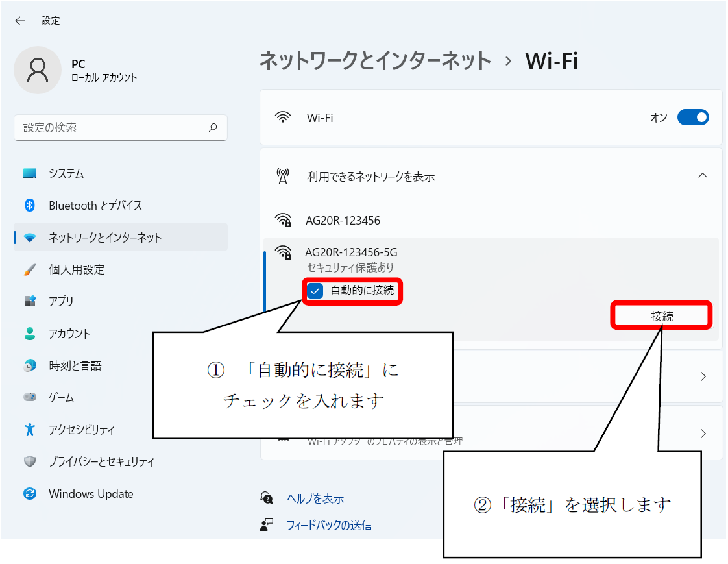Click the 設定の検索 search field
Screen dimensions: 728x564
[110, 128]
